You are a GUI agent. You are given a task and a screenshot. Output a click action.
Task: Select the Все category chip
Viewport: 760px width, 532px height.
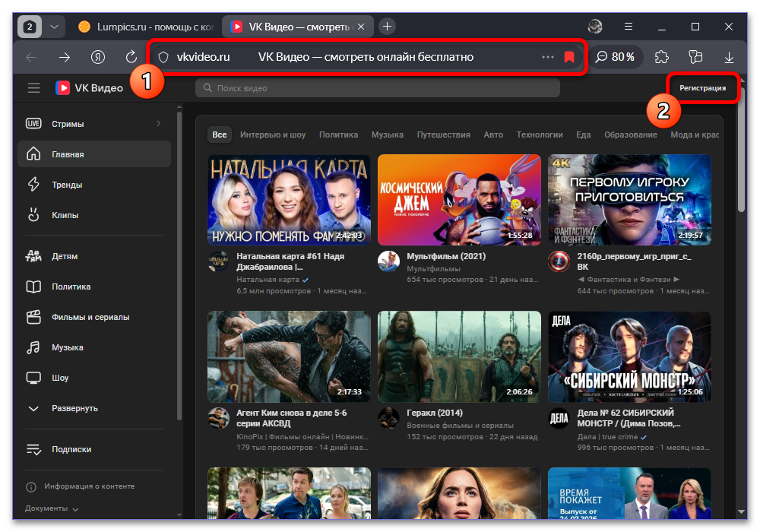click(x=219, y=135)
